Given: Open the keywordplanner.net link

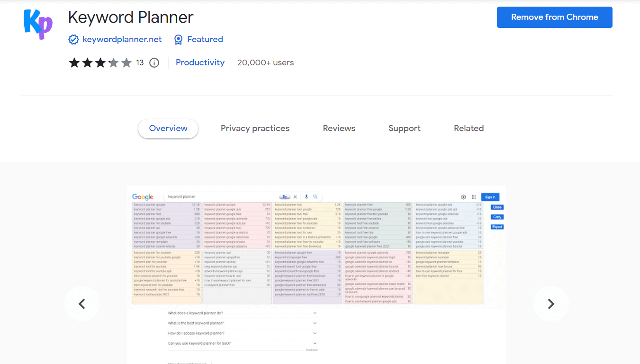Looking at the screenshot, I should pyautogui.click(x=122, y=39).
